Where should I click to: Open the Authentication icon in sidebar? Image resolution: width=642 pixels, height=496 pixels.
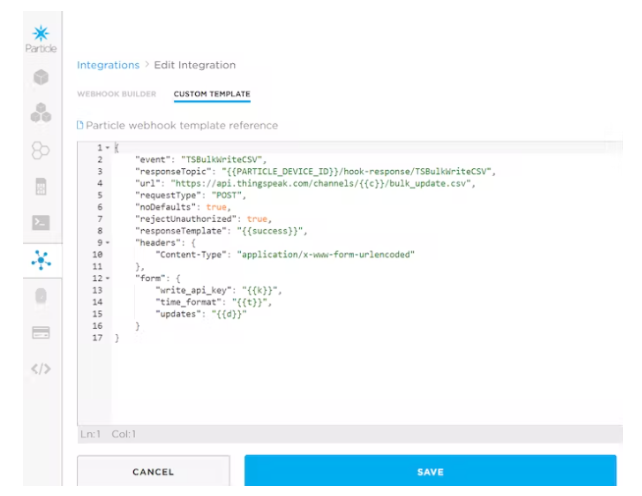point(41,296)
